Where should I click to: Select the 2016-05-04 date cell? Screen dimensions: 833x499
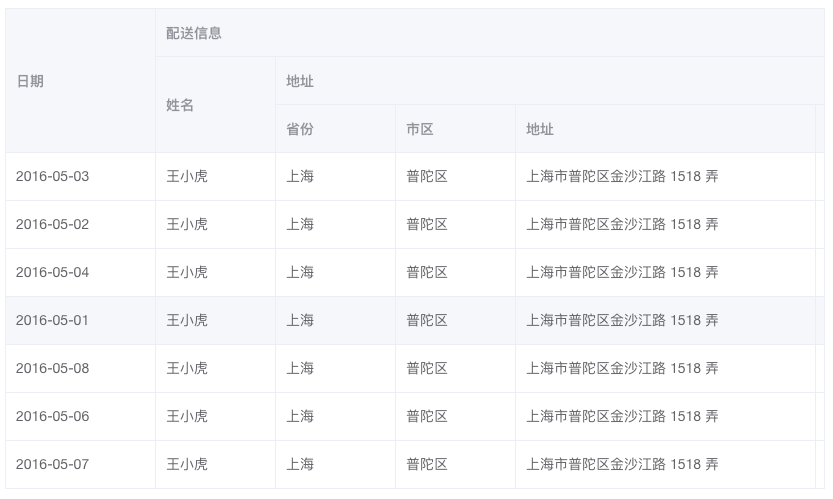(x=52, y=273)
